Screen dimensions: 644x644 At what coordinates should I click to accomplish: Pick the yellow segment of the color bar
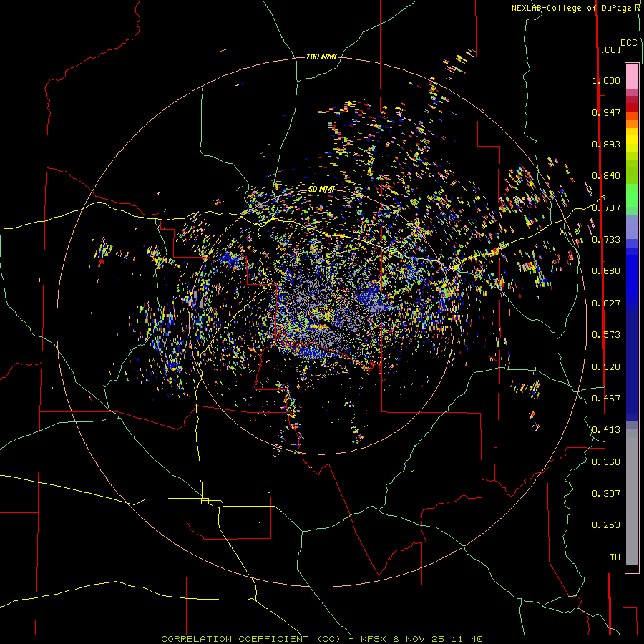(x=632, y=140)
